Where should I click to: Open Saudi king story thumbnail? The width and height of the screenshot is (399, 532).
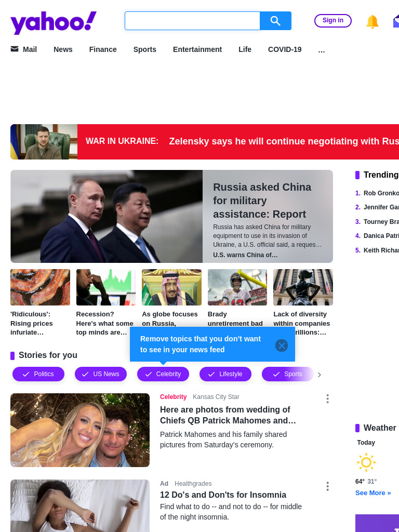(x=171, y=287)
